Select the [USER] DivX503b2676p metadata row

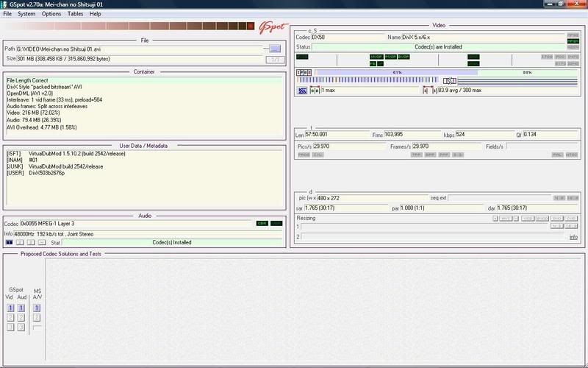pos(35,173)
